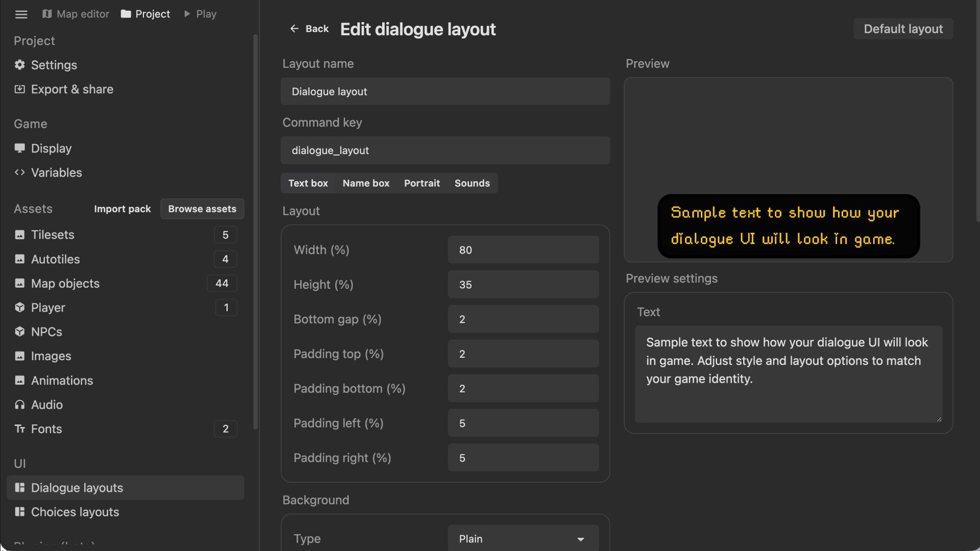This screenshot has height=551, width=980.
Task: Click the Images asset icon
Action: coord(19,356)
